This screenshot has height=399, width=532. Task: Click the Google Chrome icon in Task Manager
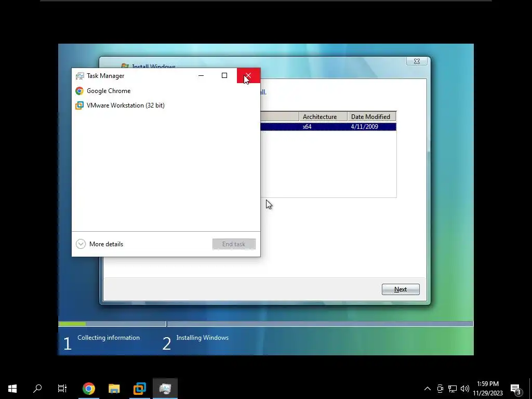79,90
